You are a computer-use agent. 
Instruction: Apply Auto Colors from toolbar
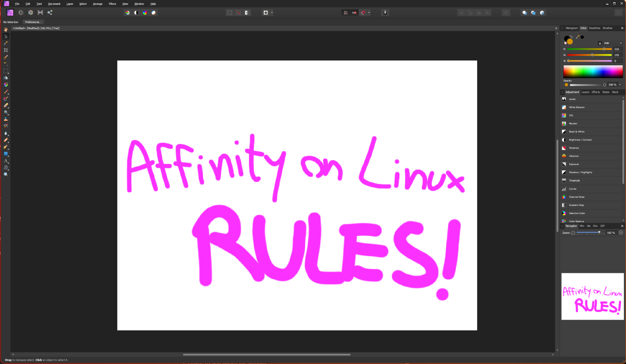tap(145, 13)
